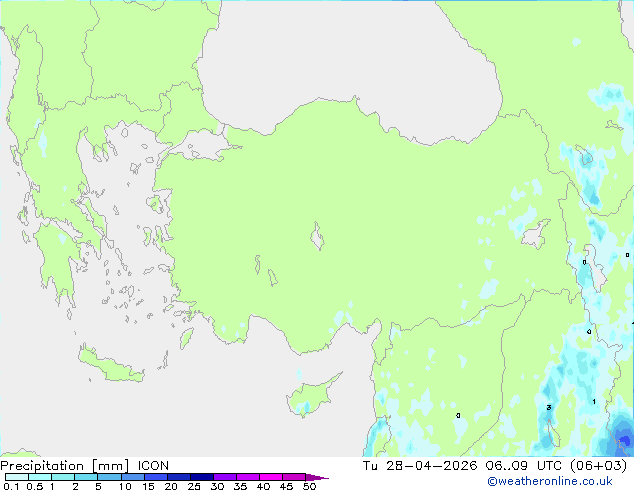Screen dimensions: 634x490
Task: Select the violet swatch between 35 and 40
Action: point(248,477)
